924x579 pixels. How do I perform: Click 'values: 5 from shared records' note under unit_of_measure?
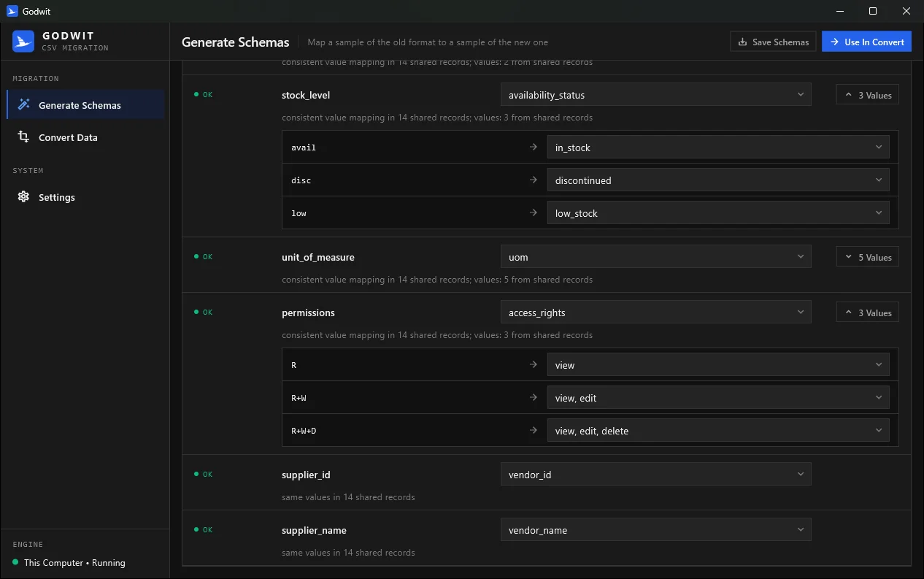click(534, 280)
